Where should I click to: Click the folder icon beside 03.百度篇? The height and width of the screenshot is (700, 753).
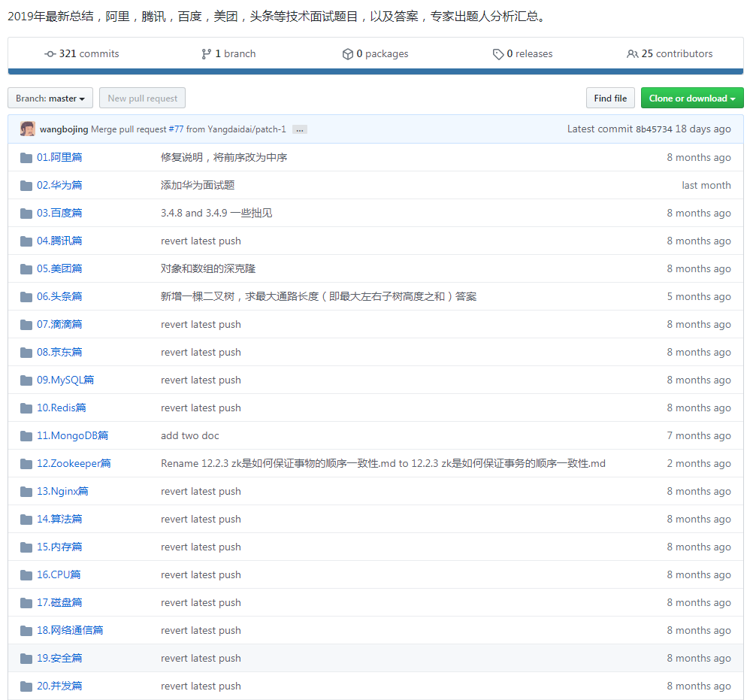[26, 214]
